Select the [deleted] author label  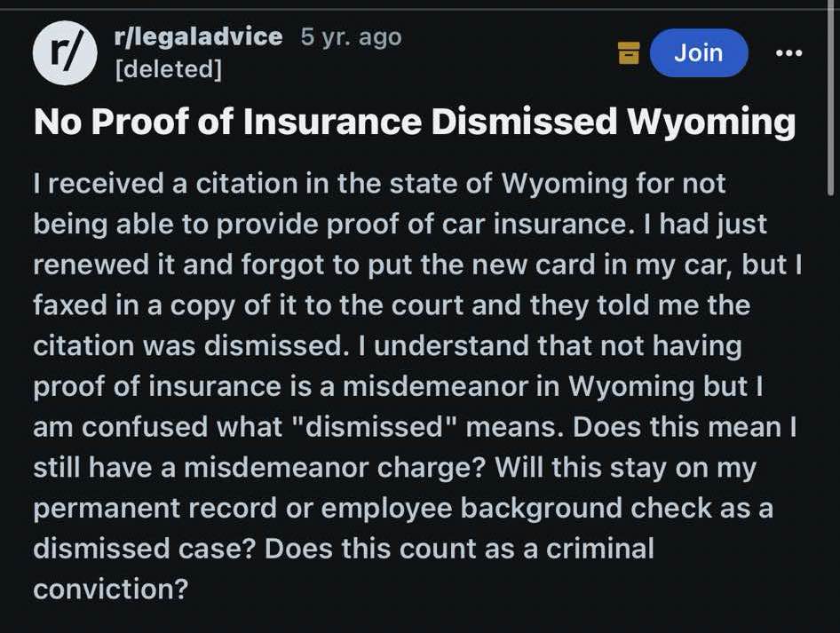(x=168, y=69)
